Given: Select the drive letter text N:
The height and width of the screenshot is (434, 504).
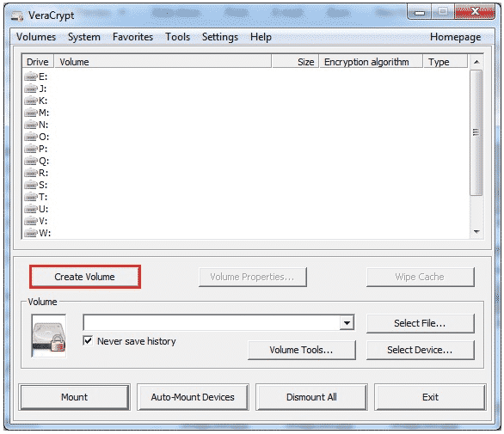Looking at the screenshot, I should pos(43,125).
